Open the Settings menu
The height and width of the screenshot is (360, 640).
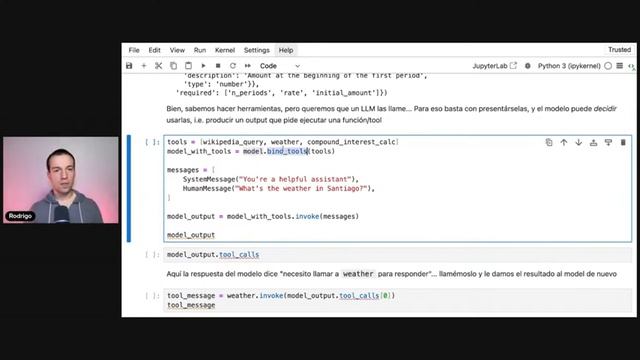pyautogui.click(x=257, y=50)
